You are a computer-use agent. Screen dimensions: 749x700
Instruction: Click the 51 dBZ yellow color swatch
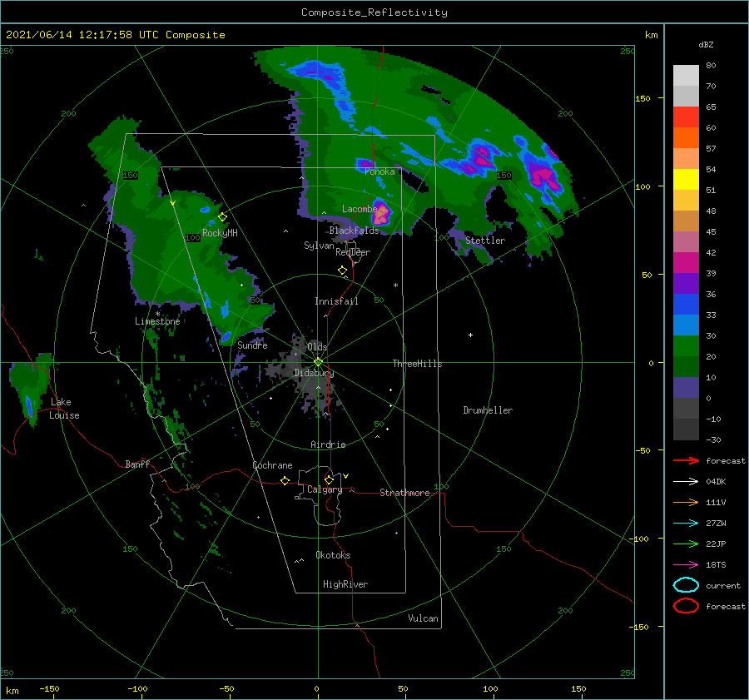click(x=686, y=179)
